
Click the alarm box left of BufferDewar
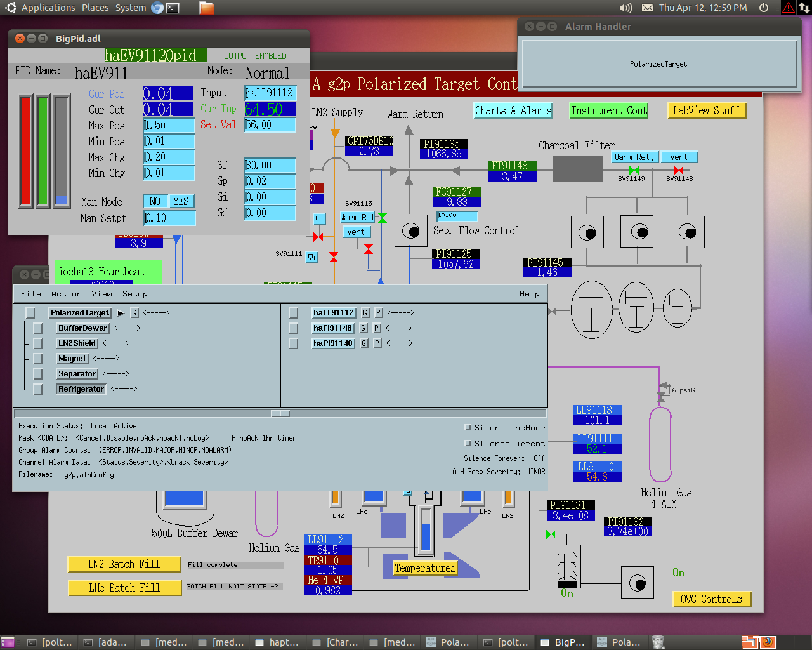[x=38, y=328]
